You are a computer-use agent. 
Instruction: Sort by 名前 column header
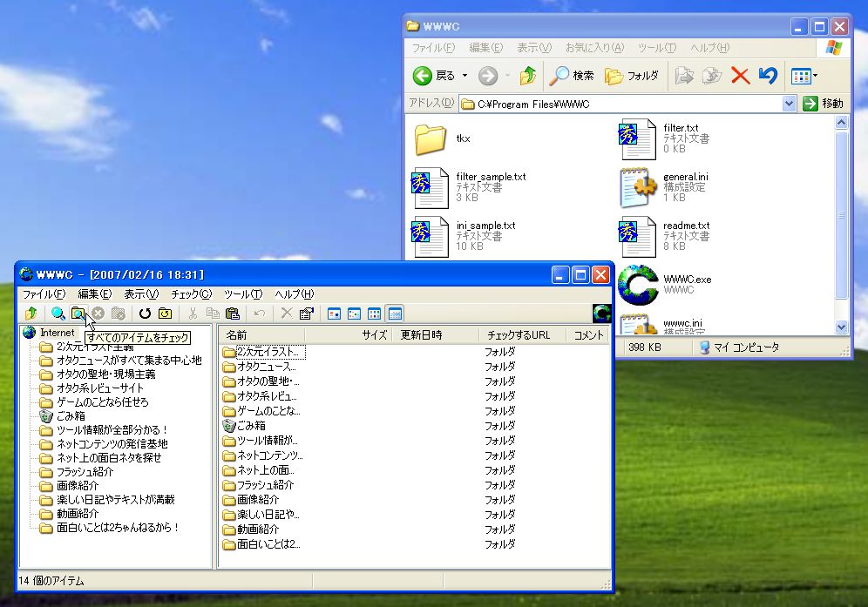point(261,334)
